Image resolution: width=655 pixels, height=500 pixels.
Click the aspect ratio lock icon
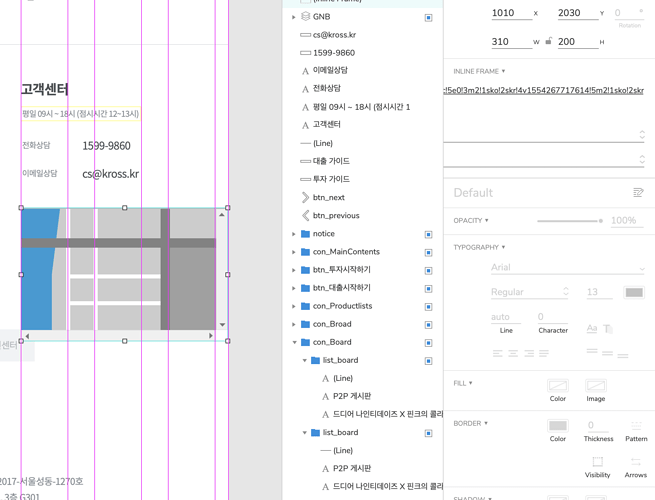[x=548, y=42]
